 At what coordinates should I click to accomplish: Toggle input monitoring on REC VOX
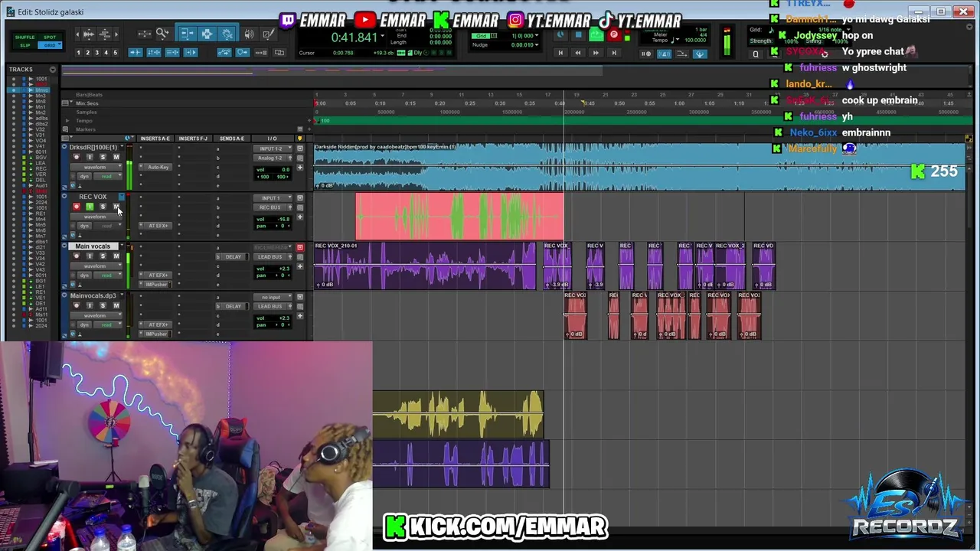click(x=90, y=207)
